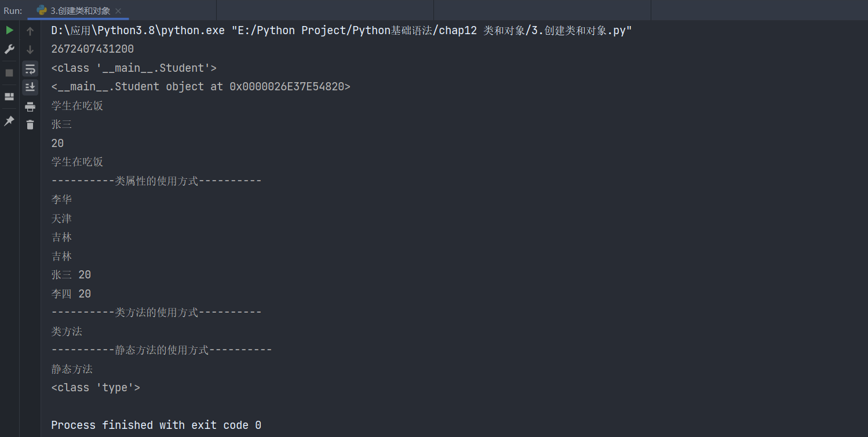Click the down arrow stack trace icon
Viewport: 868px width, 437px height.
point(30,50)
